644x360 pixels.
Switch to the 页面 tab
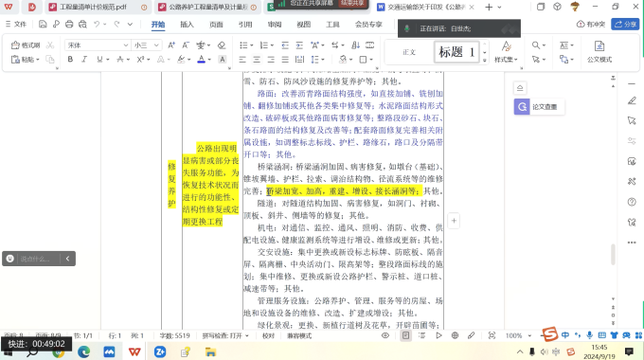(216, 25)
